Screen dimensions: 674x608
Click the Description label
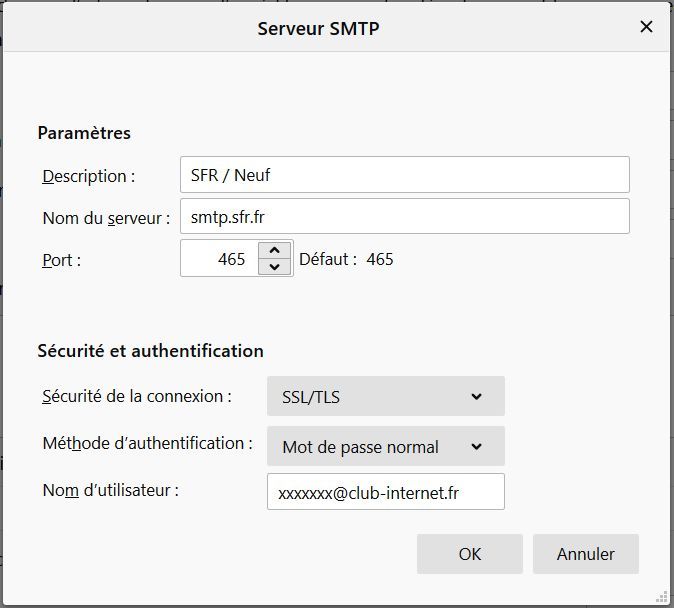(88, 176)
